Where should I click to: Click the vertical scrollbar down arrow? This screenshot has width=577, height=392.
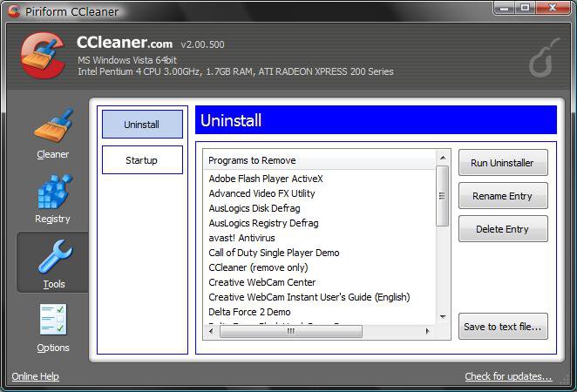[443, 316]
